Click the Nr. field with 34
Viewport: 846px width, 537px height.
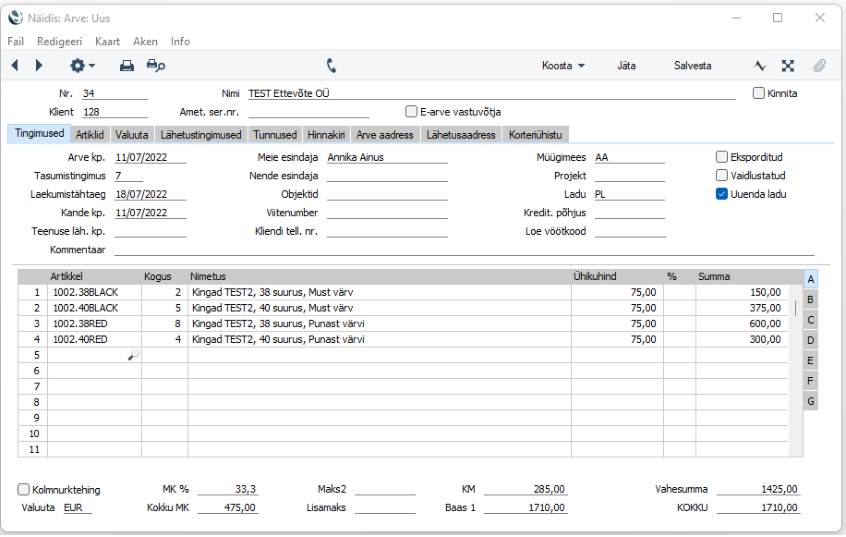pyautogui.click(x=114, y=93)
